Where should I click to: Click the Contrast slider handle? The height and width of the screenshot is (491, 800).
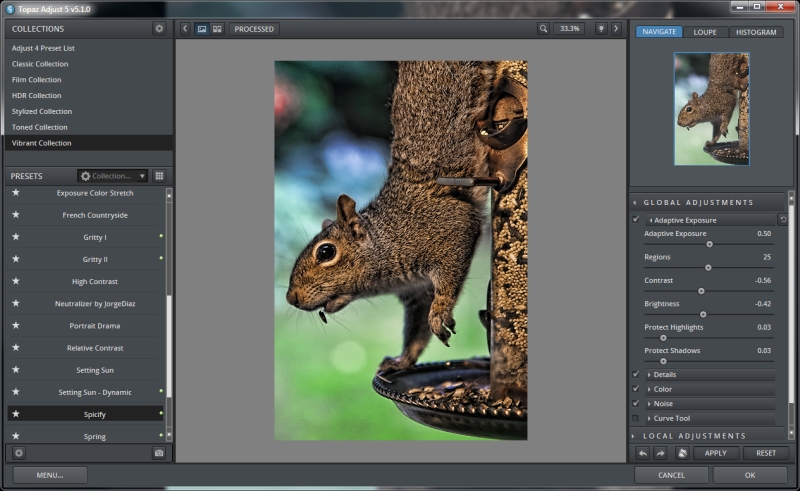tap(701, 291)
